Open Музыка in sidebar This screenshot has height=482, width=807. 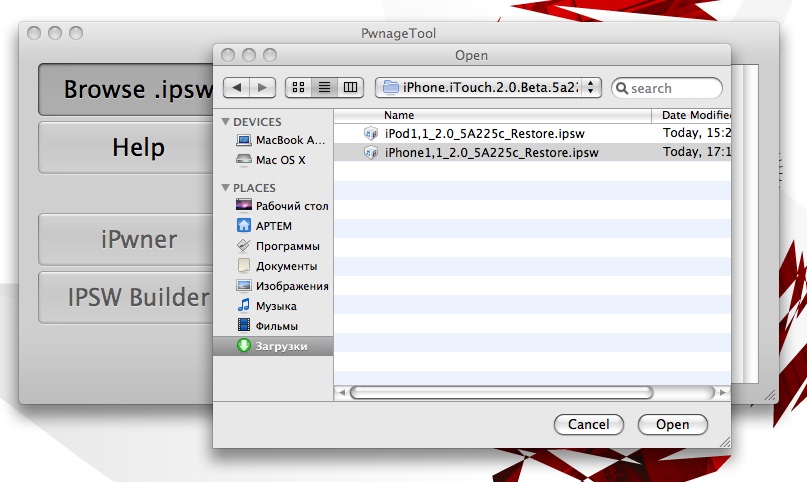tap(273, 306)
